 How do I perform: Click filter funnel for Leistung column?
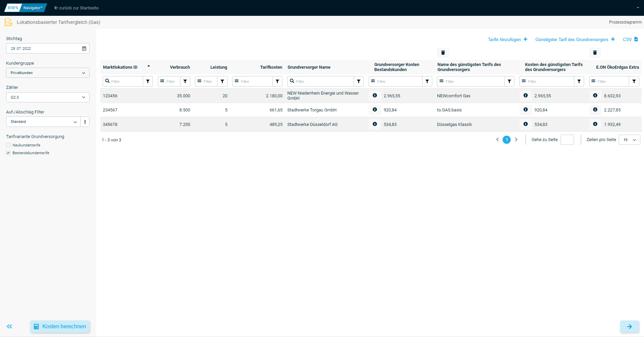pos(222,81)
